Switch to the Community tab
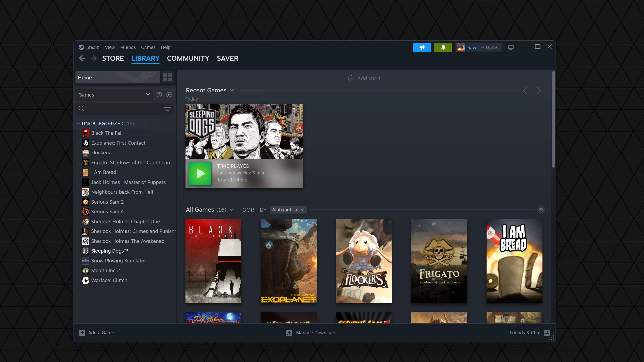The width and height of the screenshot is (644, 362). click(x=188, y=58)
